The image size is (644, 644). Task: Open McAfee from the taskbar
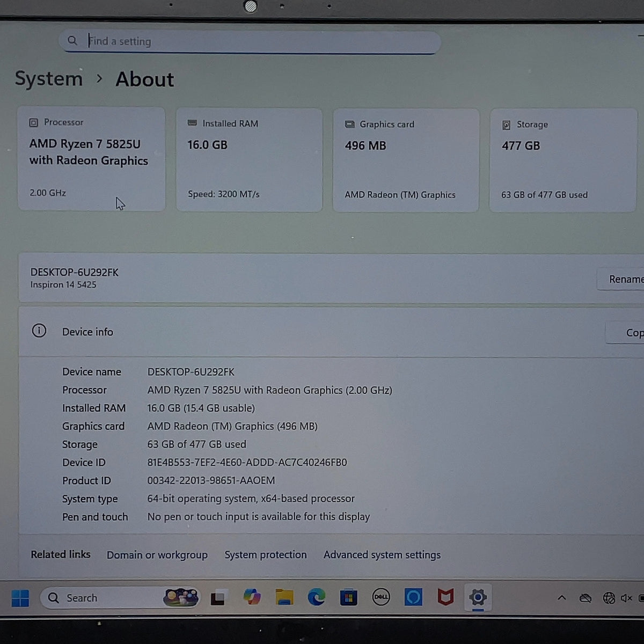pos(445,597)
